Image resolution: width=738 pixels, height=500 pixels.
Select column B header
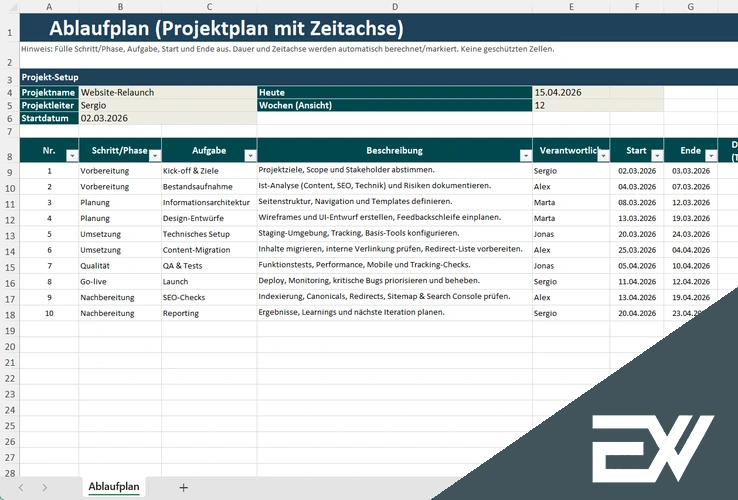click(120, 7)
